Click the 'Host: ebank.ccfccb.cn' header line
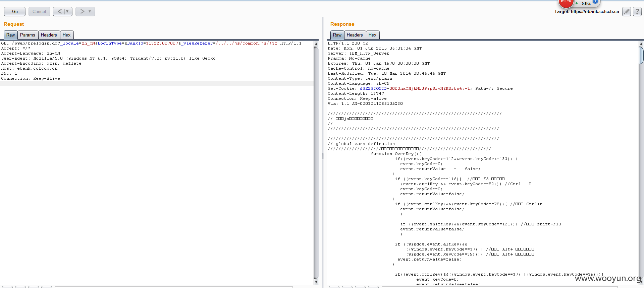The width and height of the screenshot is (644, 288). coord(29,68)
